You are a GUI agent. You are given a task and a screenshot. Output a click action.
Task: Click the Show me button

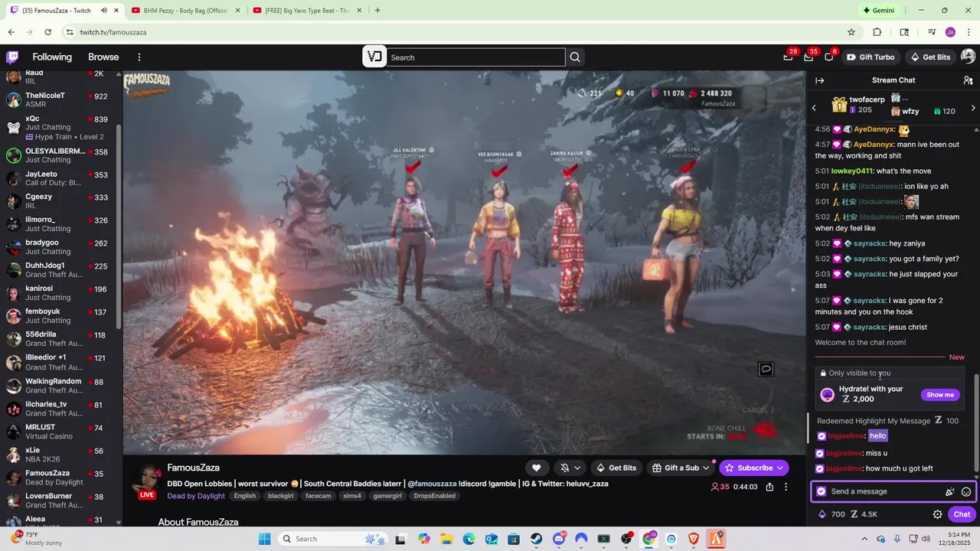pos(940,395)
